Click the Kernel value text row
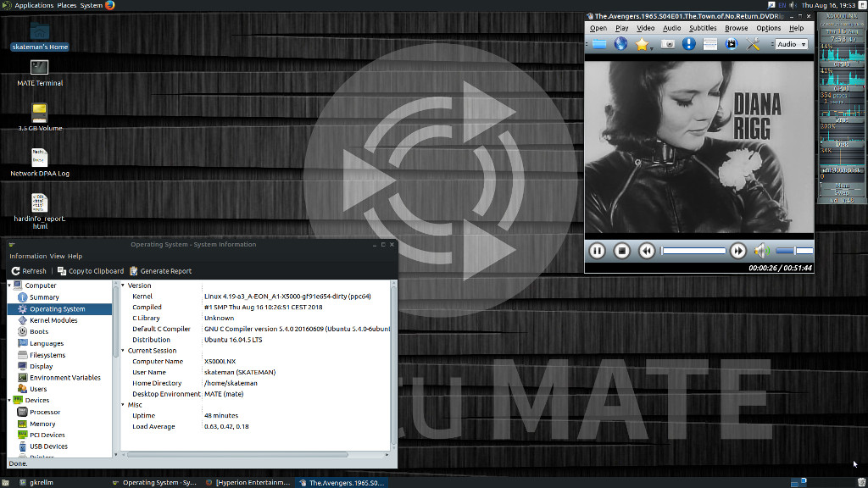Image resolution: width=868 pixels, height=488 pixels. coord(287,297)
